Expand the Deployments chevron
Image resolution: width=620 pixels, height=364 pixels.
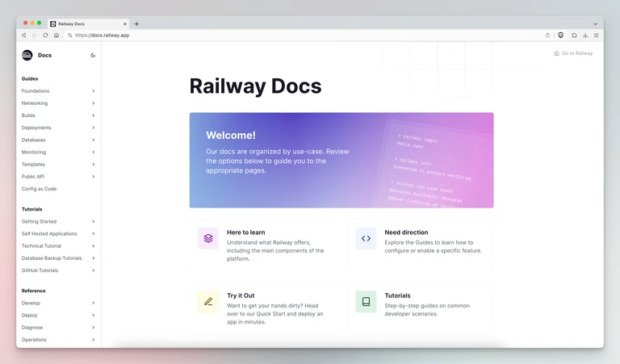click(94, 128)
